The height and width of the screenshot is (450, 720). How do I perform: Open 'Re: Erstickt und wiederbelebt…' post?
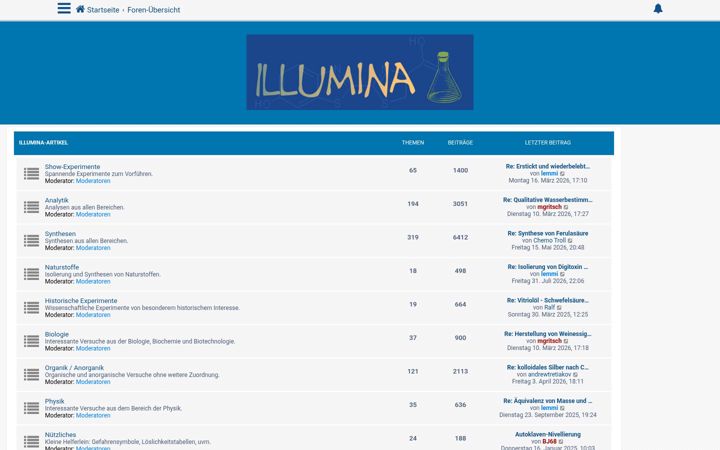[x=547, y=166]
